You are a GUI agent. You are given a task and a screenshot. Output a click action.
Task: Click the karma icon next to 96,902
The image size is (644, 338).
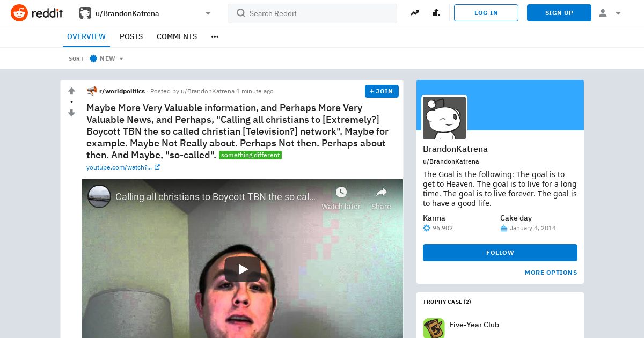pyautogui.click(x=427, y=228)
